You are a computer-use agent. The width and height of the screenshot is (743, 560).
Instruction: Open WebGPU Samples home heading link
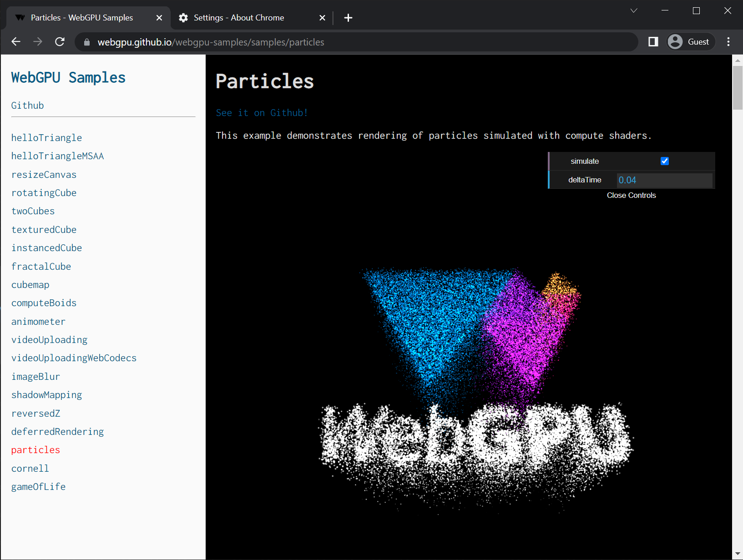[x=68, y=78]
